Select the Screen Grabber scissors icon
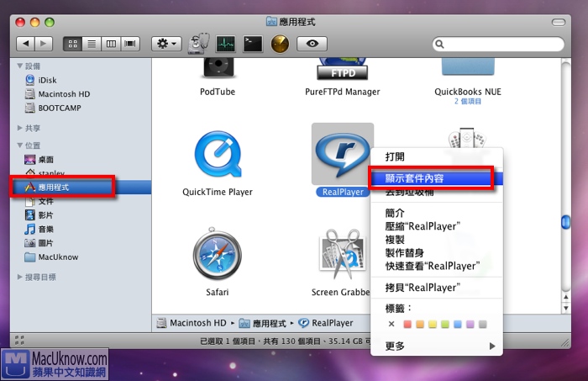This screenshot has width=588, height=381. coord(342,255)
